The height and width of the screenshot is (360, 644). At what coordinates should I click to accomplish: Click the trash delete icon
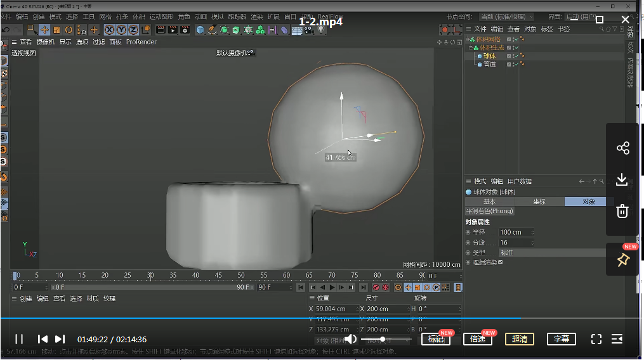pos(622,211)
